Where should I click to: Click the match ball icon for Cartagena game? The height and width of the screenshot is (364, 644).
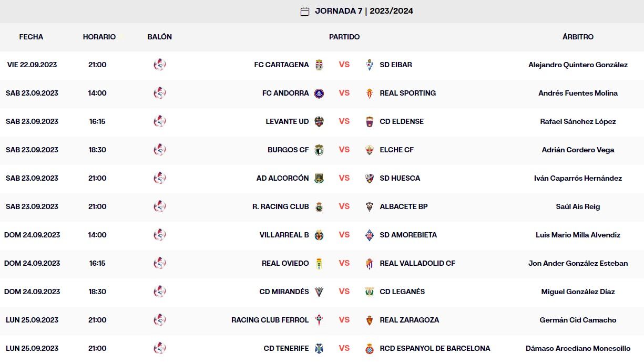(159, 65)
